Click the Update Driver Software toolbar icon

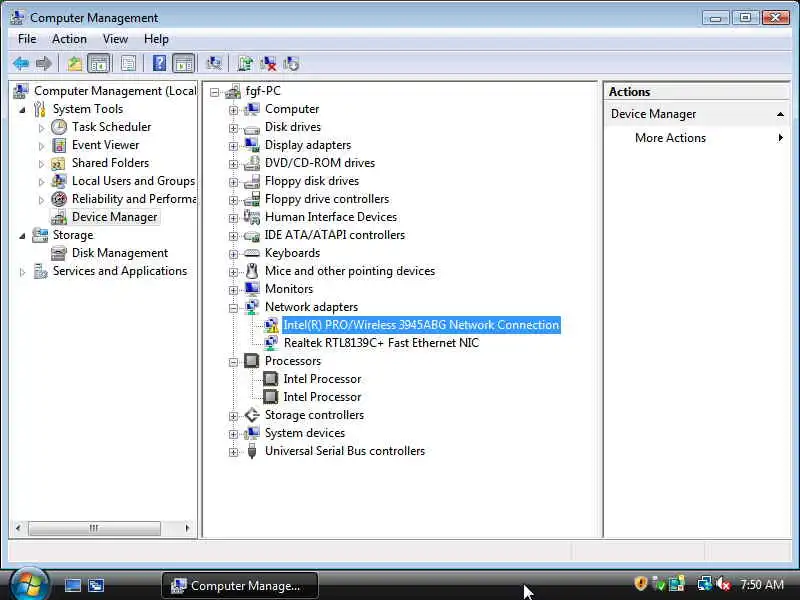[245, 64]
